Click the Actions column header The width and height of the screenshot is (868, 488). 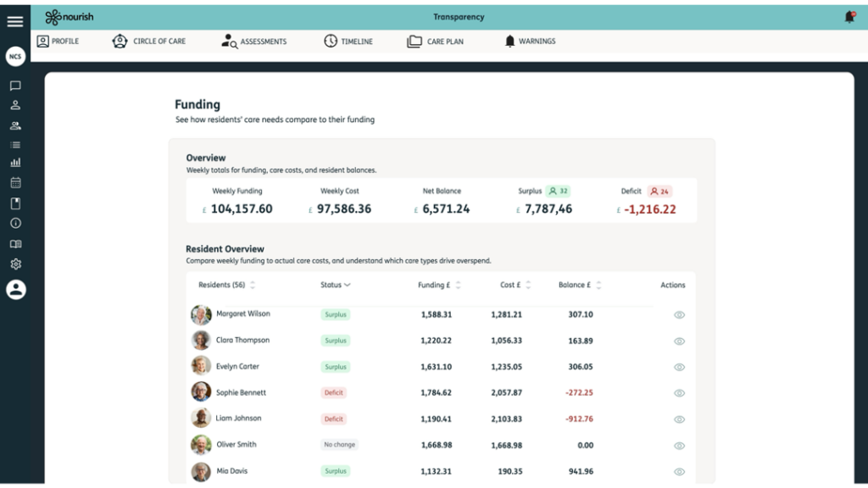click(x=672, y=285)
